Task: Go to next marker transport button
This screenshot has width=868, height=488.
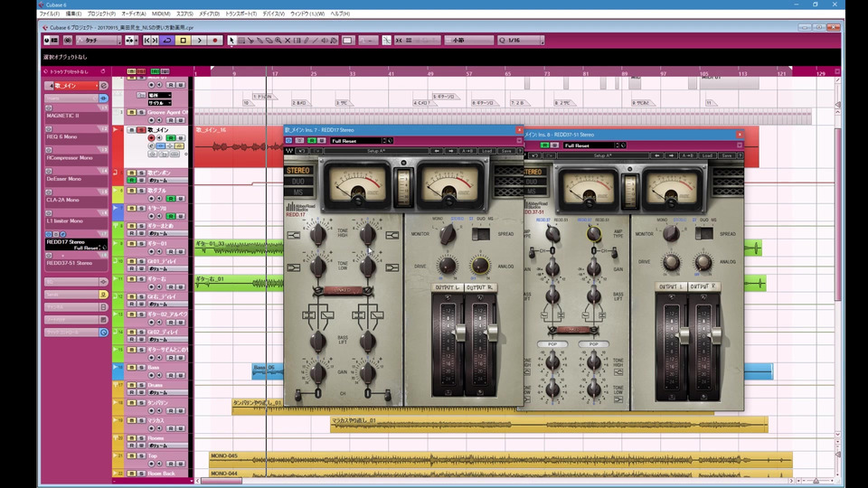Action: point(155,41)
